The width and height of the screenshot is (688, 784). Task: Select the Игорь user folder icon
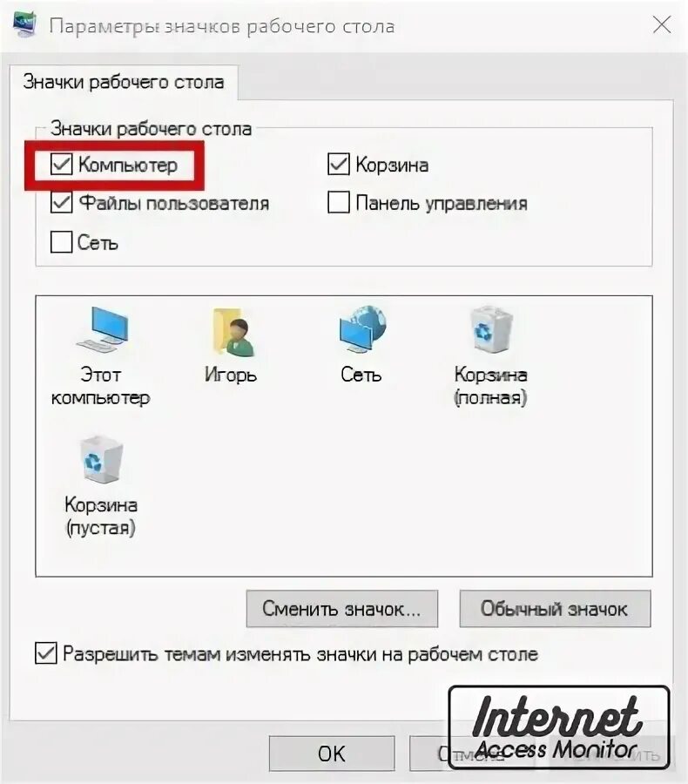coord(231,345)
